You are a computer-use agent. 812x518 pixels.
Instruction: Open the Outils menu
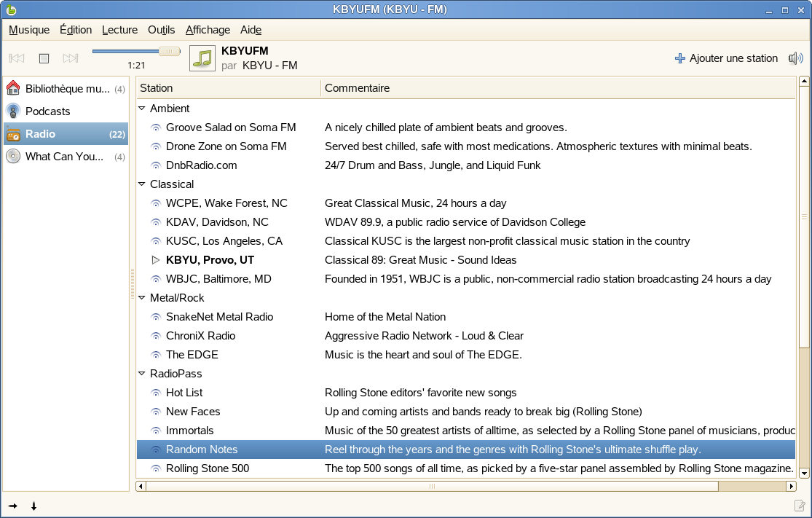click(x=161, y=30)
